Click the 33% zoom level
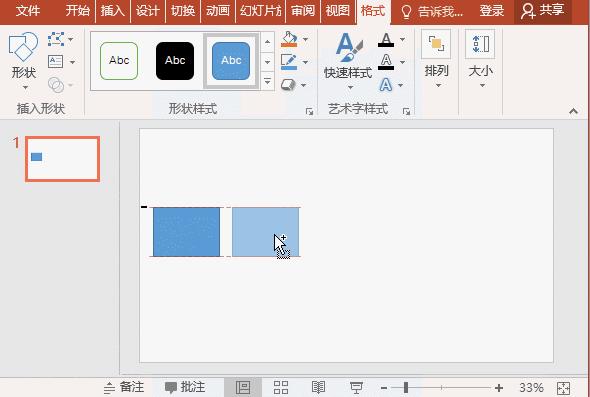This screenshot has height=397, width=590. [531, 388]
